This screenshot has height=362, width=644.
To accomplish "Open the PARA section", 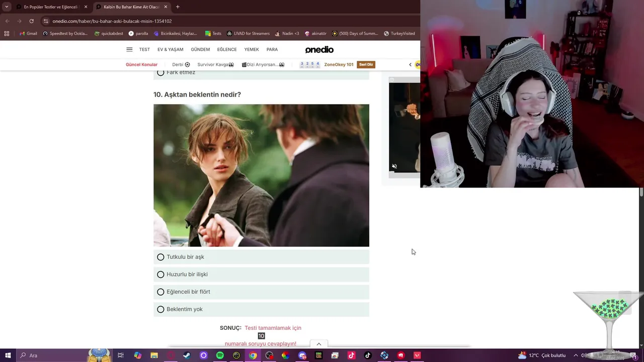I will [272, 49].
